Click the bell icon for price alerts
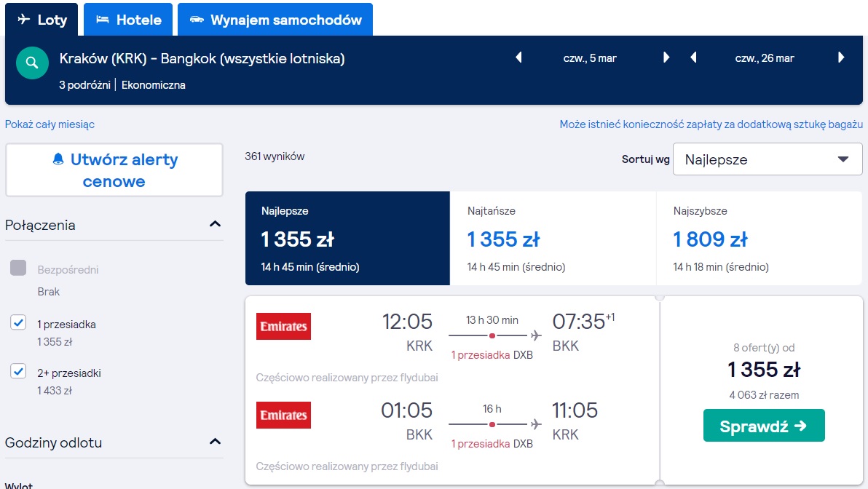The height and width of the screenshot is (489, 868). coord(58,159)
